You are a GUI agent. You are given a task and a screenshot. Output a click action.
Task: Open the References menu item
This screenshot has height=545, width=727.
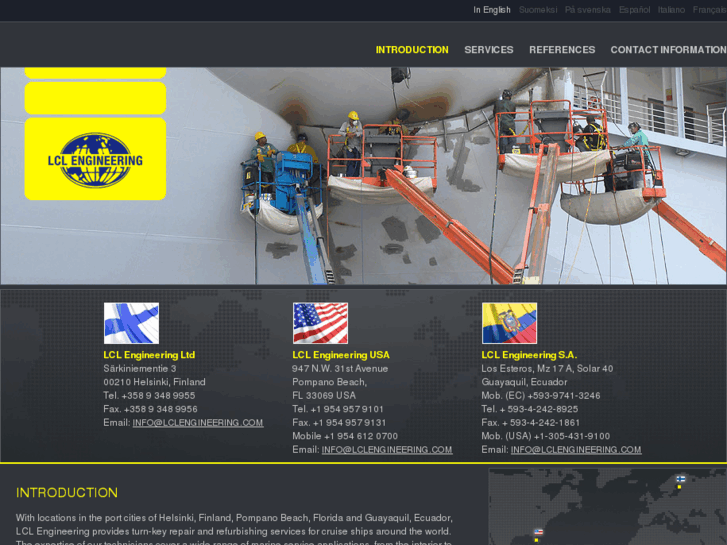[562, 50]
